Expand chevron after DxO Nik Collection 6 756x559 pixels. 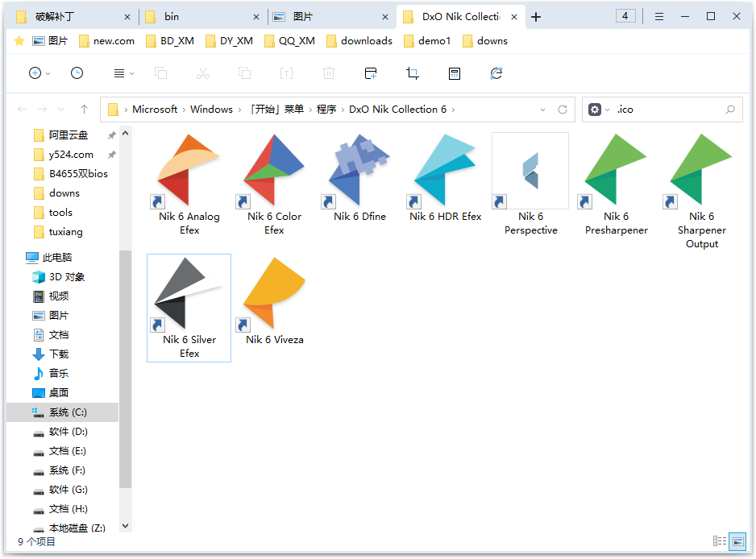[x=453, y=110]
